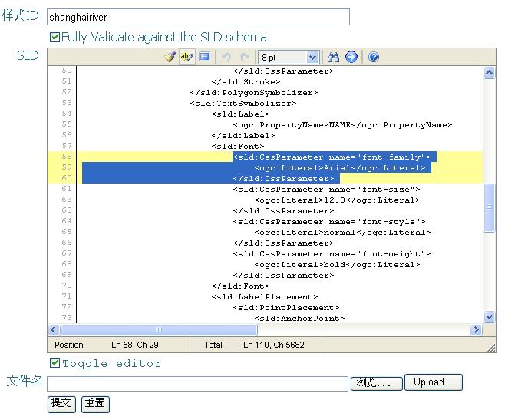Click the undo arrow icon
Screen dimensions: 518x420
point(226,57)
